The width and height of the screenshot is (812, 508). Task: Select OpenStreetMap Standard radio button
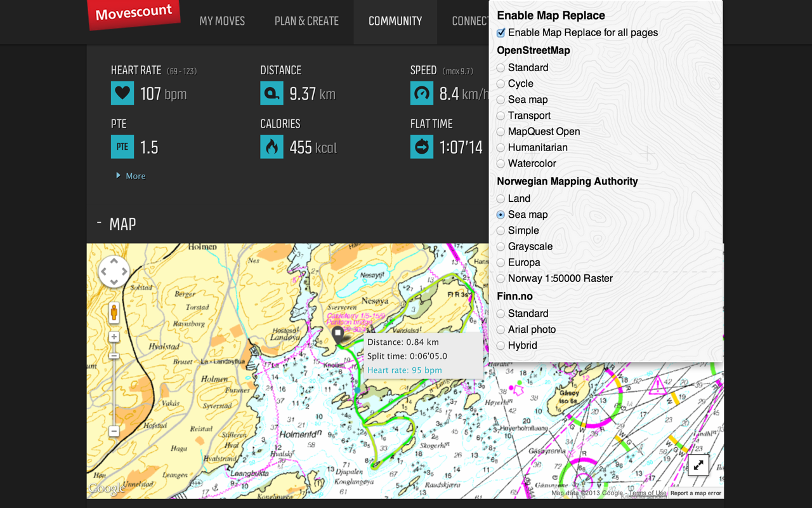pyautogui.click(x=501, y=68)
